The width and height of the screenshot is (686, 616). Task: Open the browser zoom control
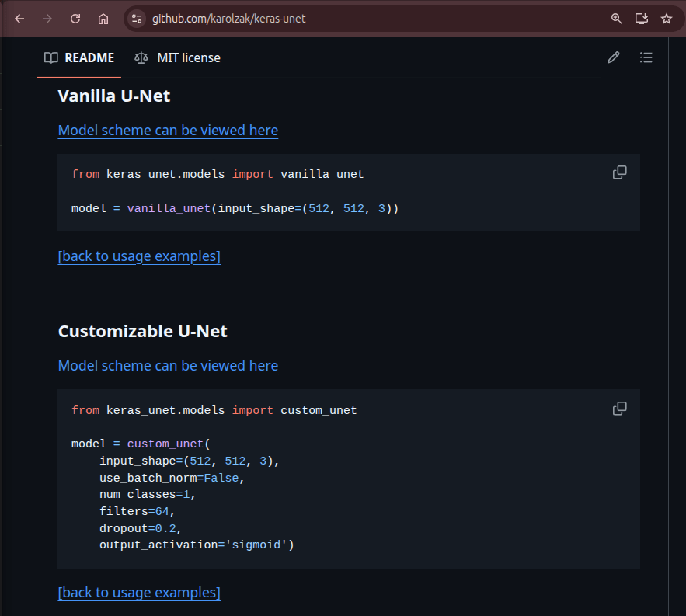point(616,19)
